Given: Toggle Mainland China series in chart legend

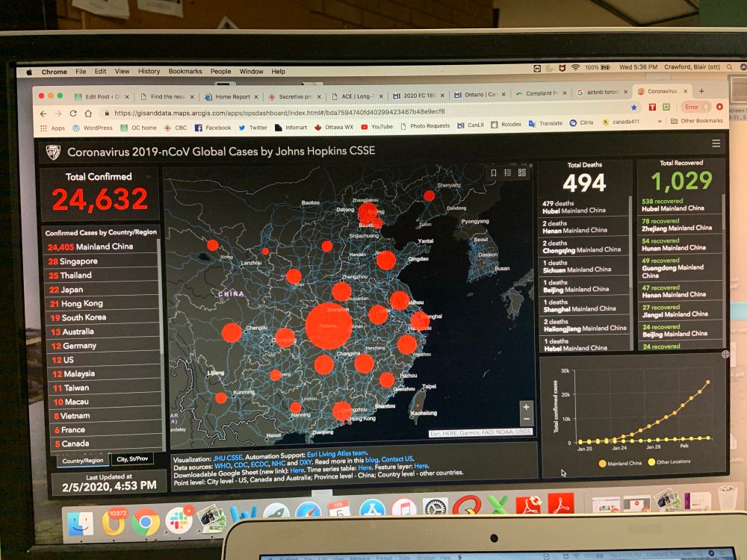Looking at the screenshot, I should (x=620, y=464).
